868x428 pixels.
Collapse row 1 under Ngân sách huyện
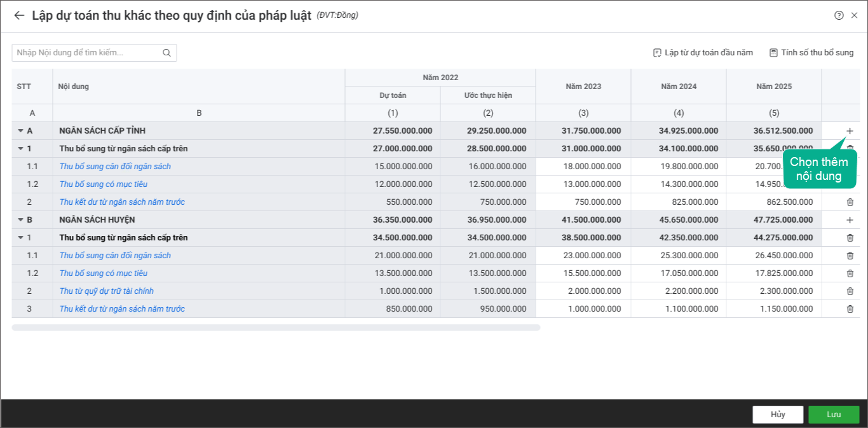pos(20,238)
